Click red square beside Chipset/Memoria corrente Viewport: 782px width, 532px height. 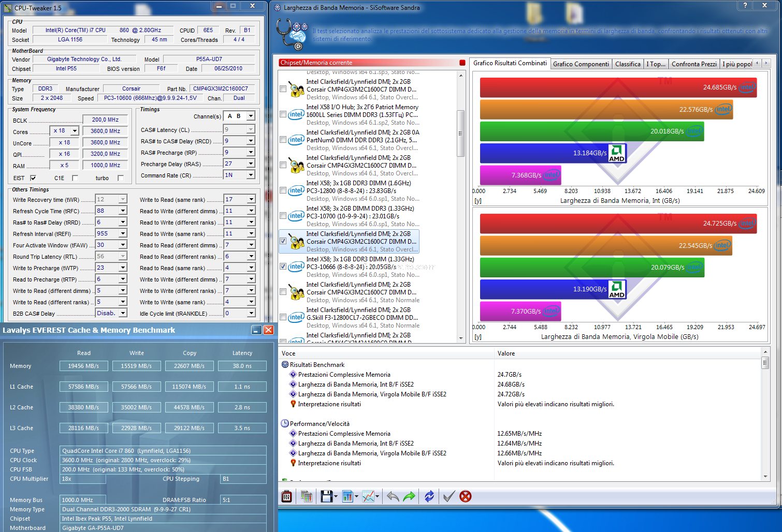(x=462, y=63)
